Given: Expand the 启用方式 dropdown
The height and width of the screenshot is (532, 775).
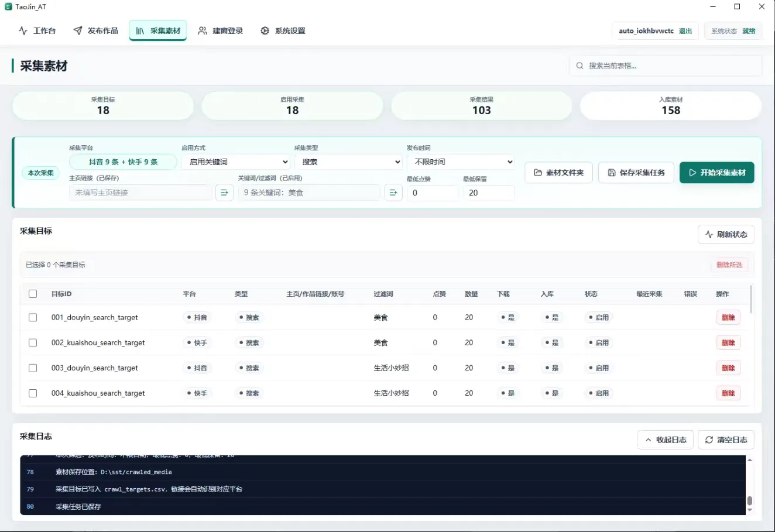Looking at the screenshot, I should 236,162.
